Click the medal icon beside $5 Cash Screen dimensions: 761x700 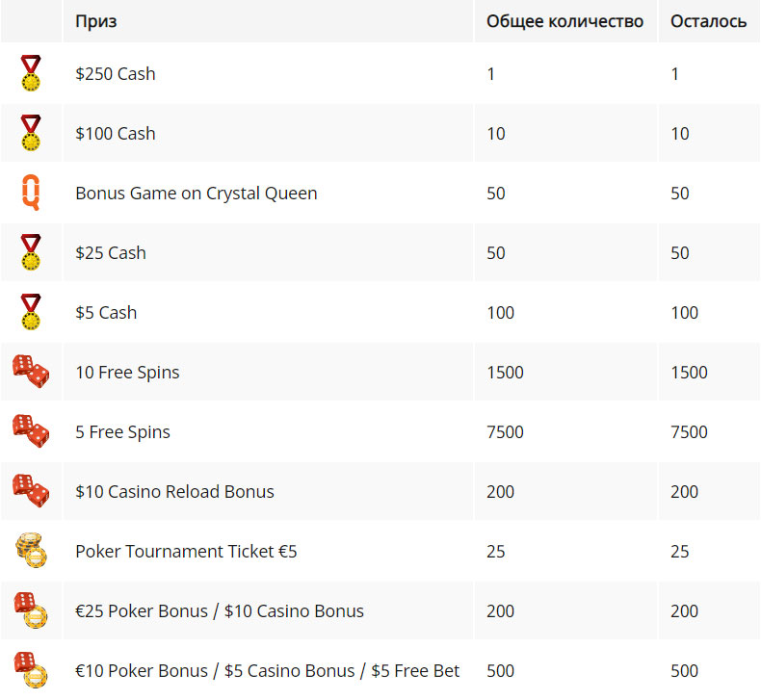coord(31,312)
